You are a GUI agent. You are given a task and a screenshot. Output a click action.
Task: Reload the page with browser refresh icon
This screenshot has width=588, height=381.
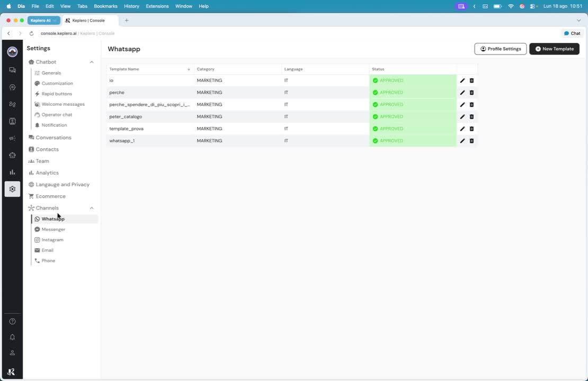[31, 33]
